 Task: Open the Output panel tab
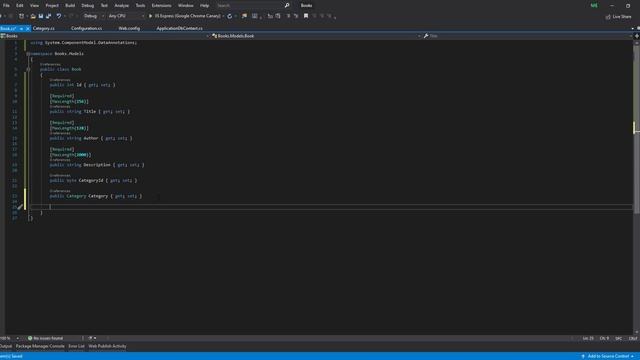point(6,347)
